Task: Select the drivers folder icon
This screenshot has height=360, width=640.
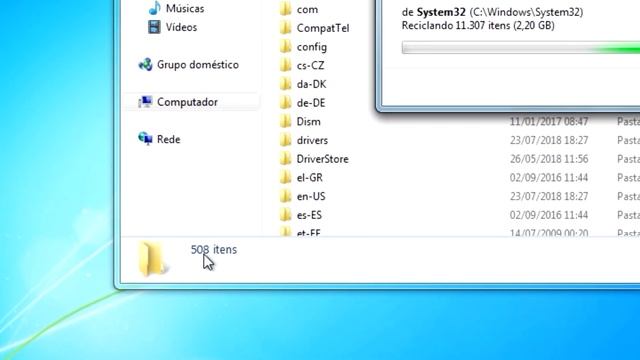Action: (x=286, y=140)
